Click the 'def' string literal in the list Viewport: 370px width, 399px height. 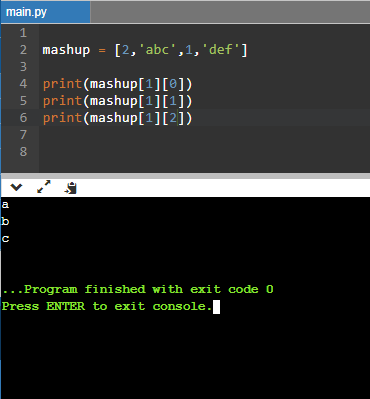[221, 50]
